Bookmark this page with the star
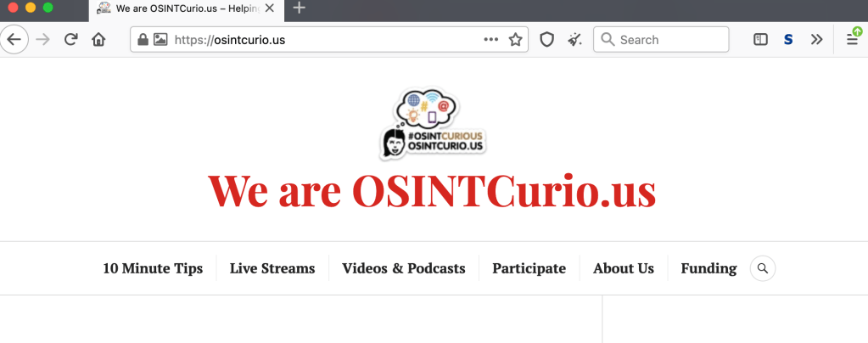Screen dimensions: 868x343 (x=515, y=39)
